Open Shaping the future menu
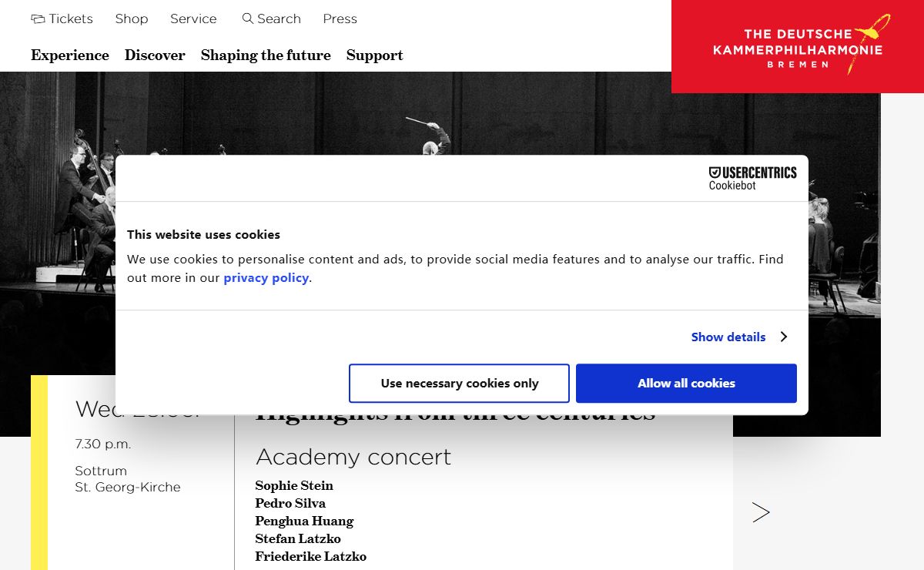Image resolution: width=924 pixels, height=570 pixels. [266, 55]
